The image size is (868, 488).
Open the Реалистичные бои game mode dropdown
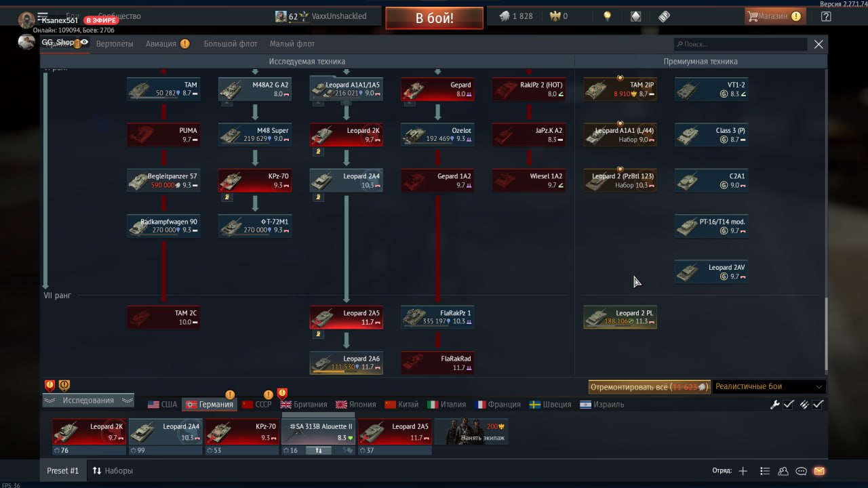pos(769,386)
